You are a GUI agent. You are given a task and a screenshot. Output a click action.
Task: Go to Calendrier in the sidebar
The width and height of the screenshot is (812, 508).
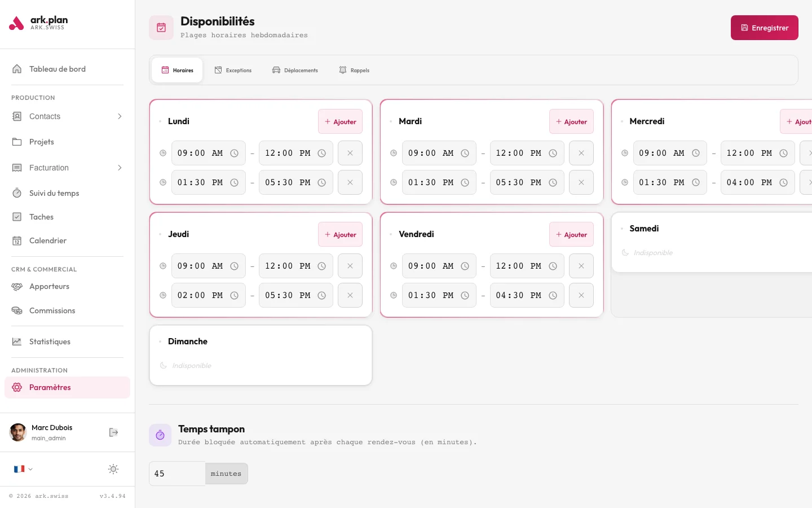click(48, 240)
